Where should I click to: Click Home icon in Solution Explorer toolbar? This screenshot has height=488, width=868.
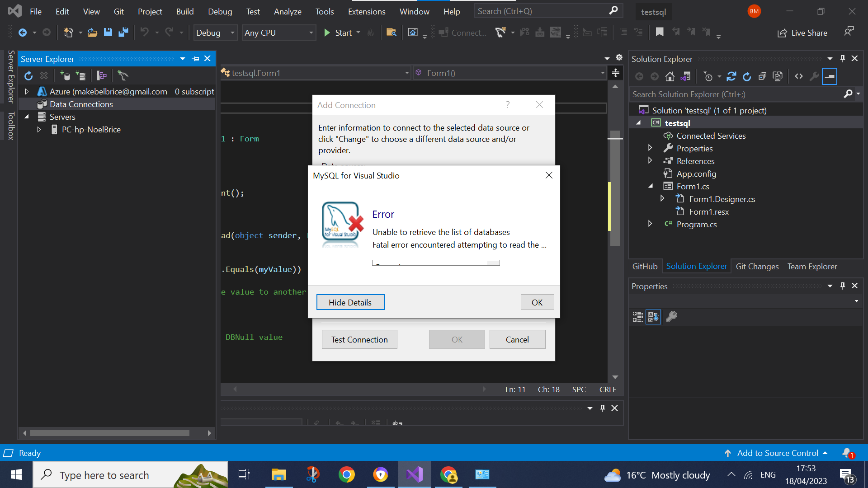670,76
